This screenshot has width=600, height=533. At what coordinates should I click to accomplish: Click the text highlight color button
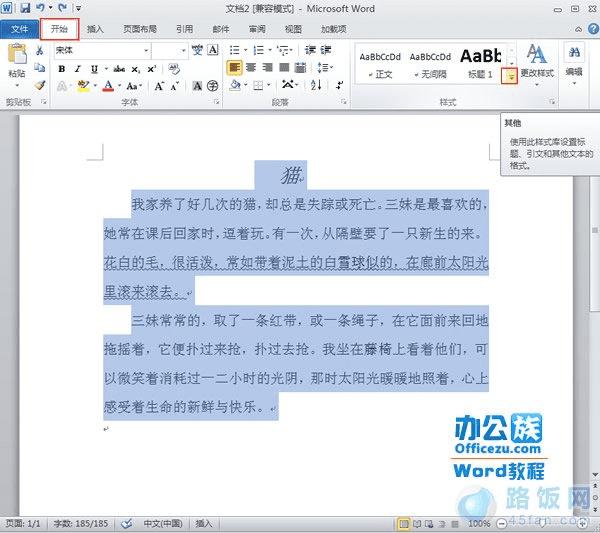coord(83,86)
